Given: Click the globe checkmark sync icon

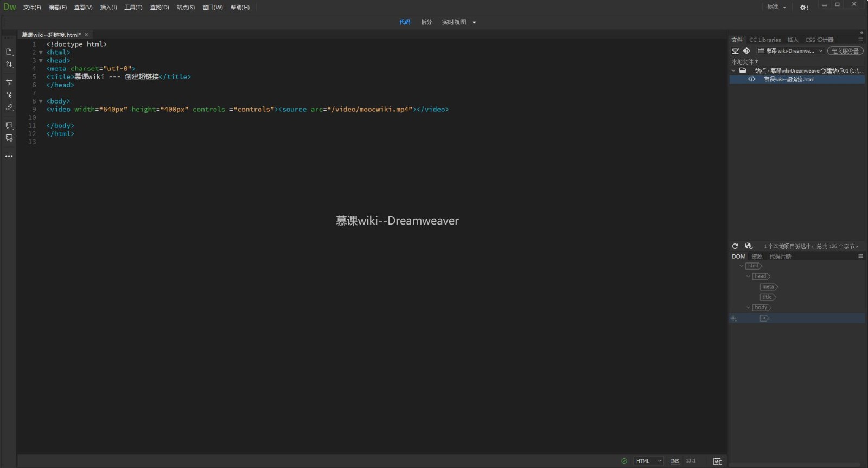Looking at the screenshot, I should [749, 246].
